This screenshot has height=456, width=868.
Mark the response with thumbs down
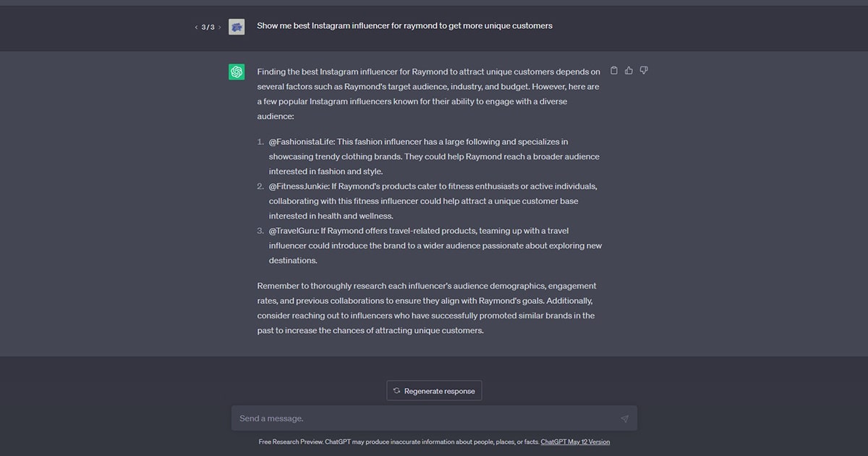point(644,70)
